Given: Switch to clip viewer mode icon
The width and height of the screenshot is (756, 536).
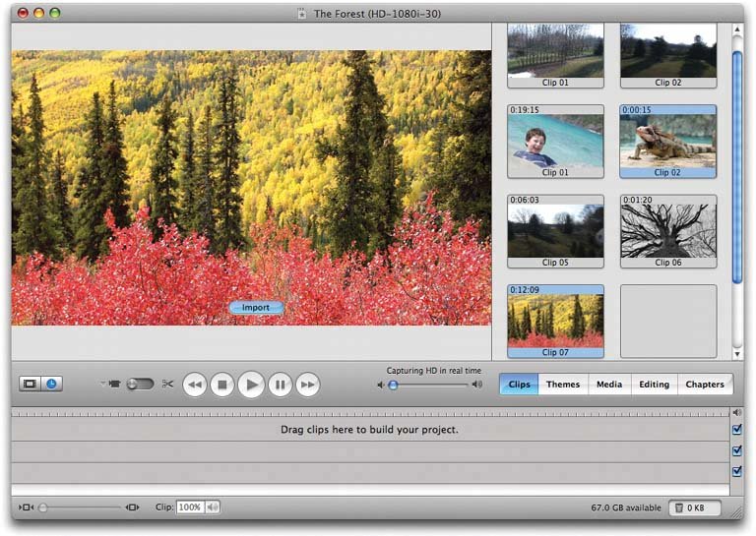Looking at the screenshot, I should [30, 384].
